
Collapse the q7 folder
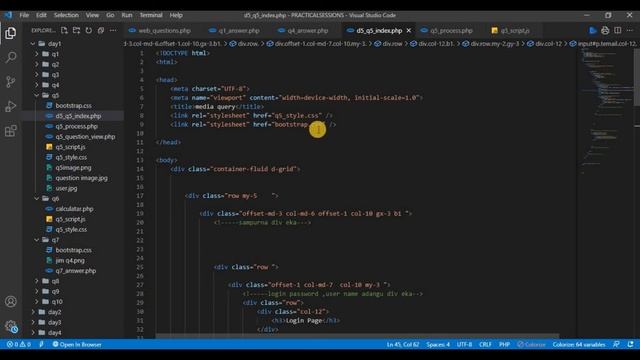[37, 240]
